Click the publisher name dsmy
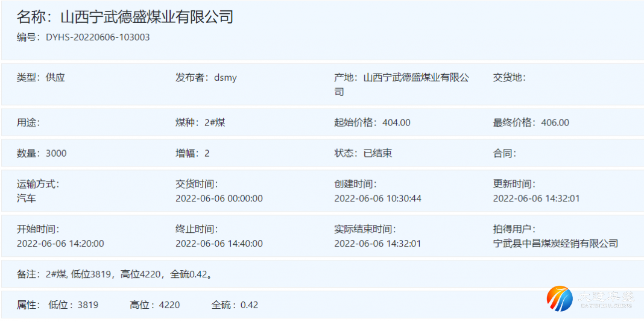The height and width of the screenshot is (322, 644). point(226,78)
